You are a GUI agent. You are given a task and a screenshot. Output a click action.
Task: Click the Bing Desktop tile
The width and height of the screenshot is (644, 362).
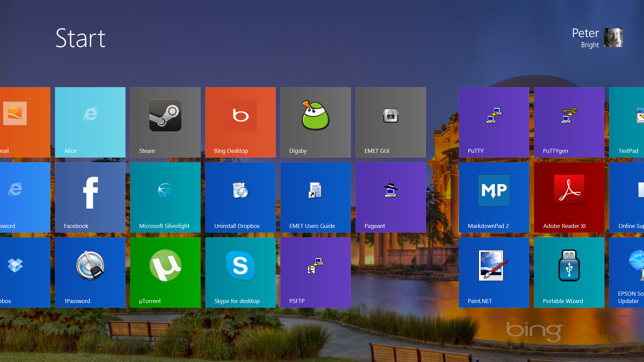240,122
